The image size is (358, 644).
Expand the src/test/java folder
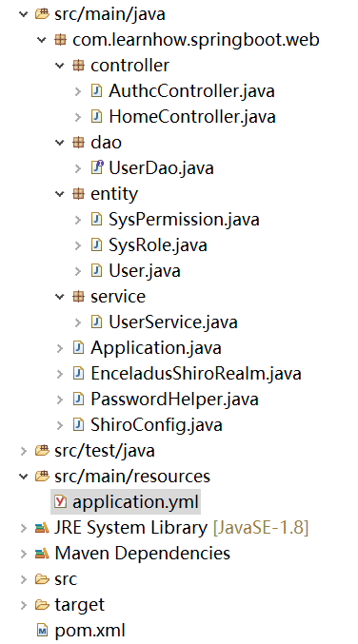(x=24, y=451)
